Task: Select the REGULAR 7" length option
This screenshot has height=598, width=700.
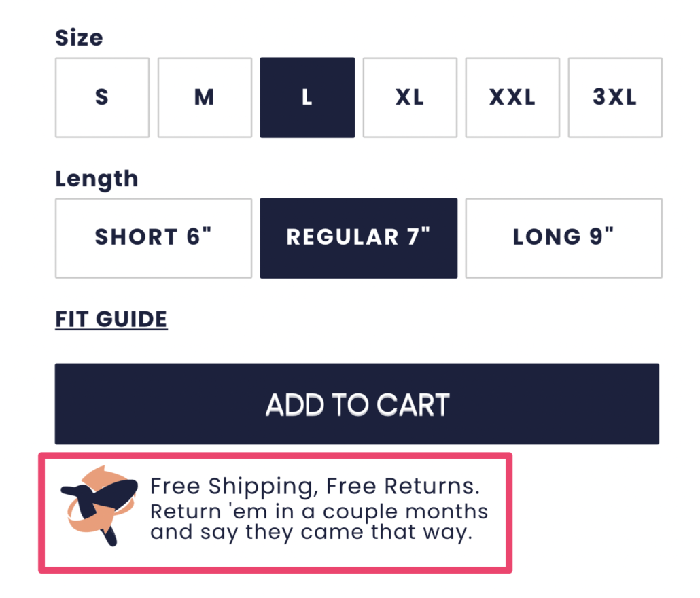Action: pyautogui.click(x=358, y=237)
